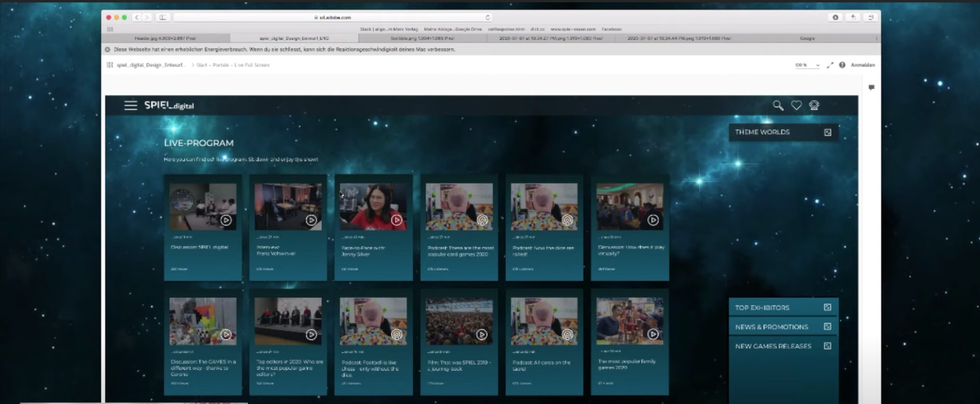Expand the Theme Worlds panel

pyautogui.click(x=827, y=132)
